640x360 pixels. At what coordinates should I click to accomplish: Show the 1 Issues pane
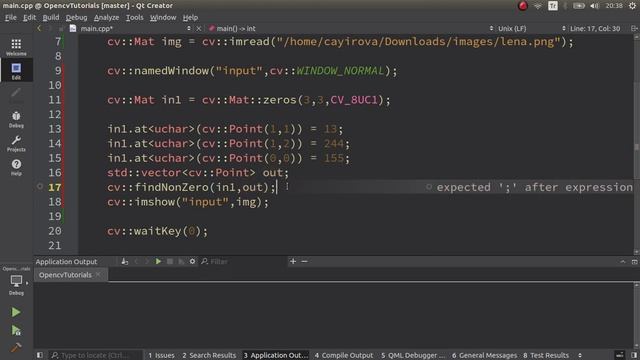161,355
